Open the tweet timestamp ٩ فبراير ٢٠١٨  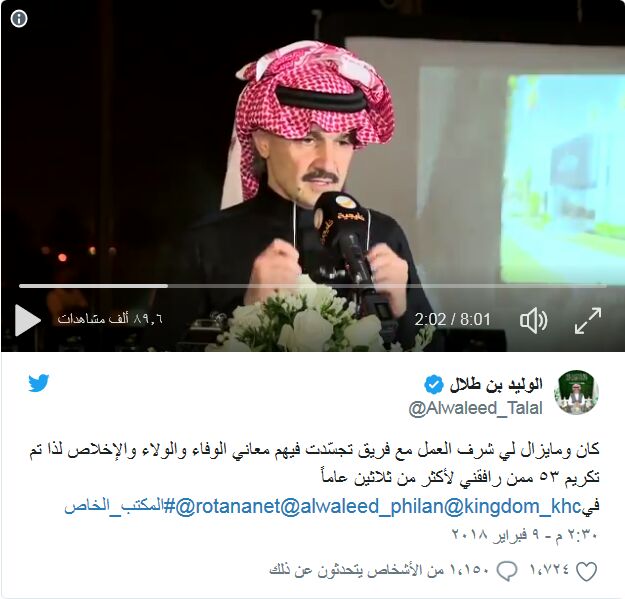point(525,535)
